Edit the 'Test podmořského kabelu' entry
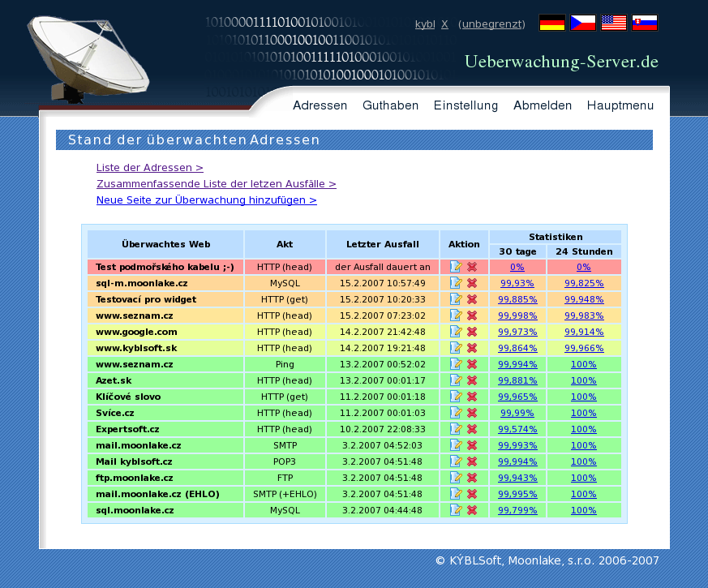This screenshot has height=588, width=708. 456,267
